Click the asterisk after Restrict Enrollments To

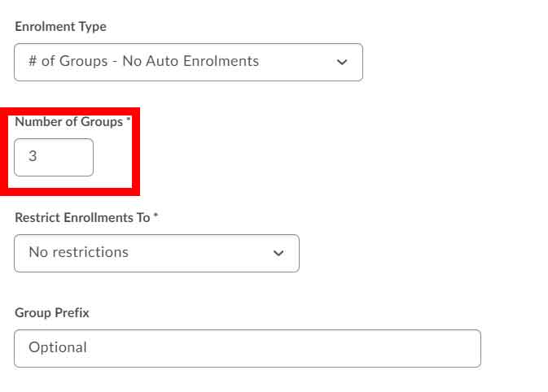click(x=156, y=217)
